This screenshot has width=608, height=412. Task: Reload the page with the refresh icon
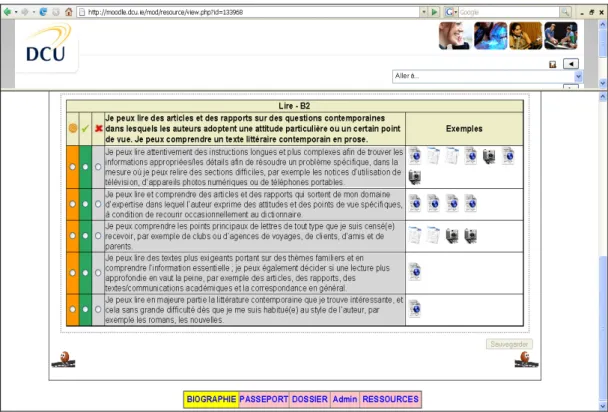[x=43, y=12]
